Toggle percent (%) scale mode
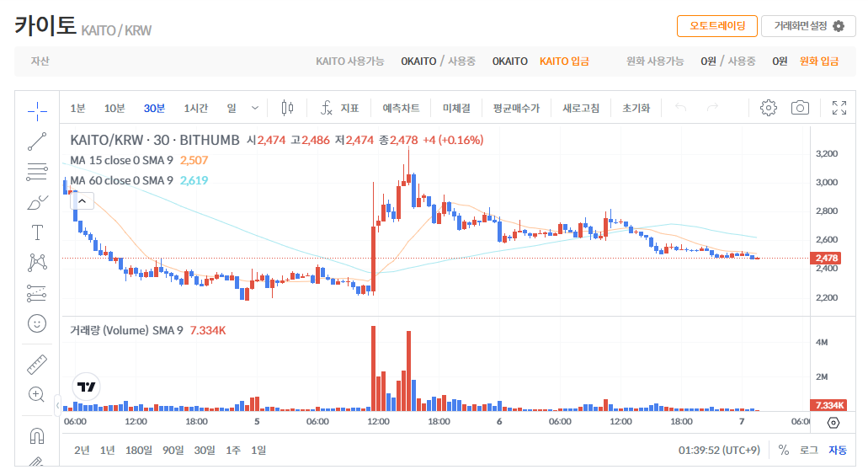 click(x=783, y=450)
